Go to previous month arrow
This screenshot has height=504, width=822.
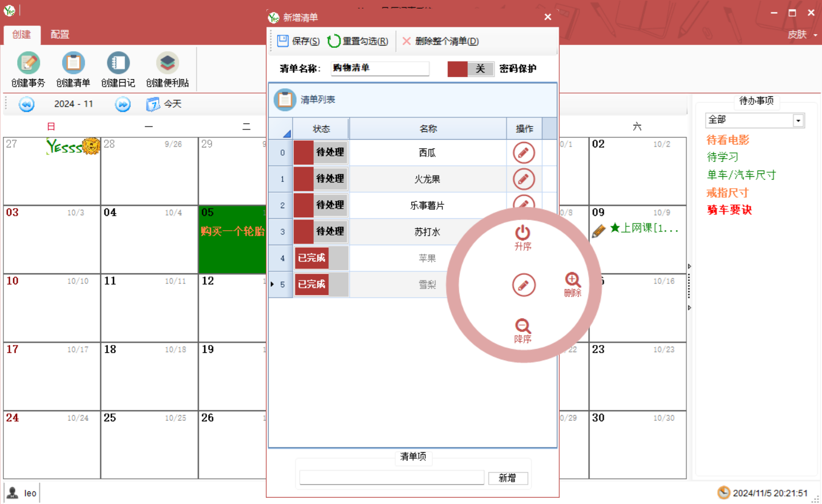[x=27, y=104]
